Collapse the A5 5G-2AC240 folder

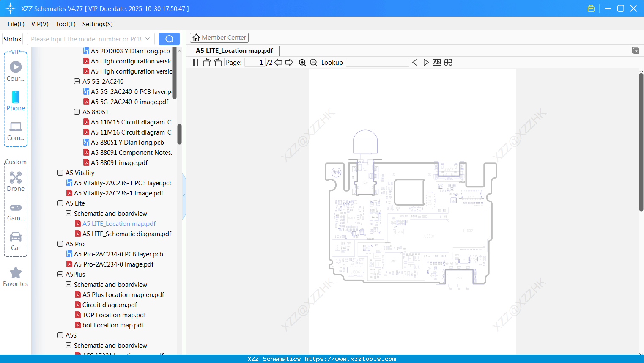[77, 81]
